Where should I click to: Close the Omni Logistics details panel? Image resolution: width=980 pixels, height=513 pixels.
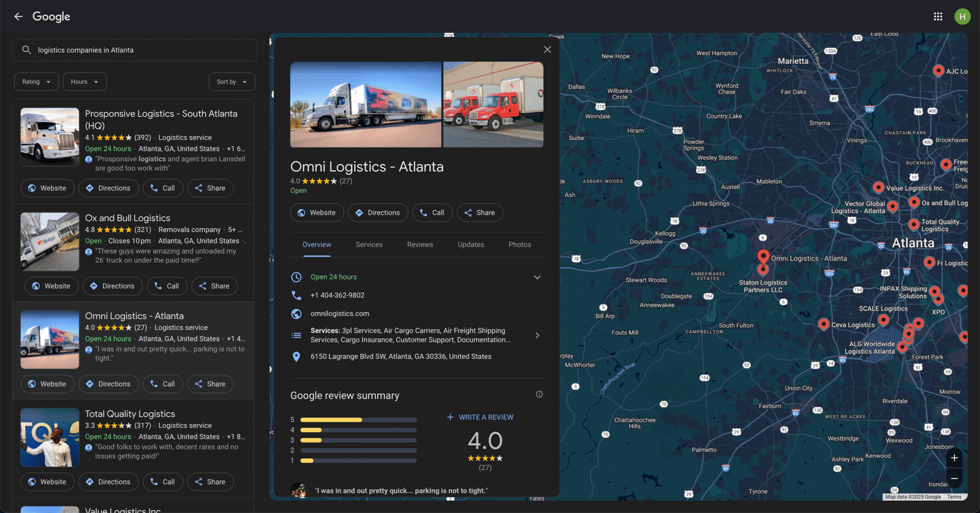[548, 50]
